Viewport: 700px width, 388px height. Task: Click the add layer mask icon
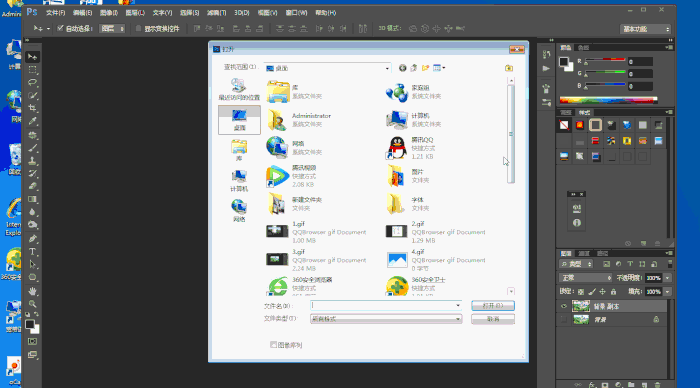[x=605, y=384]
